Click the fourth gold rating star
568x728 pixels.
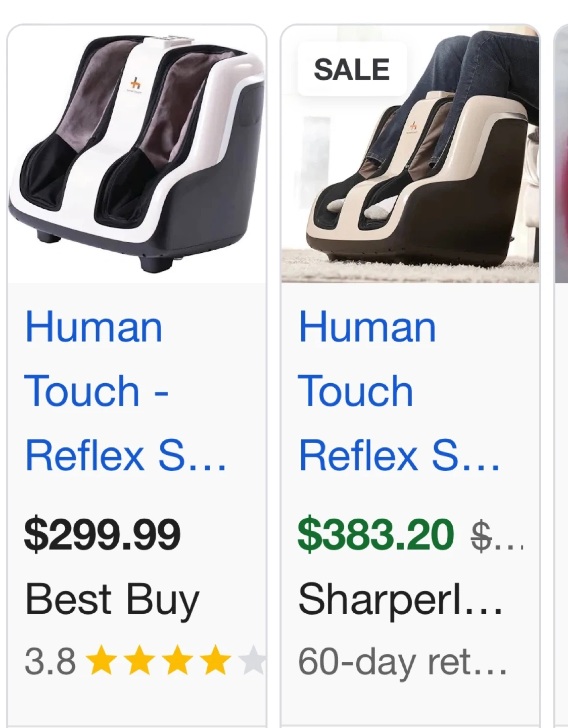pos(215,660)
